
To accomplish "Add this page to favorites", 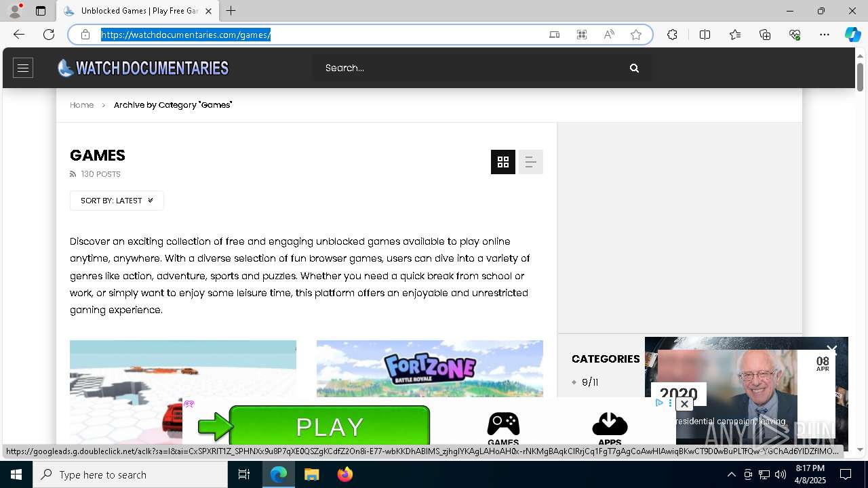I will pyautogui.click(x=636, y=35).
